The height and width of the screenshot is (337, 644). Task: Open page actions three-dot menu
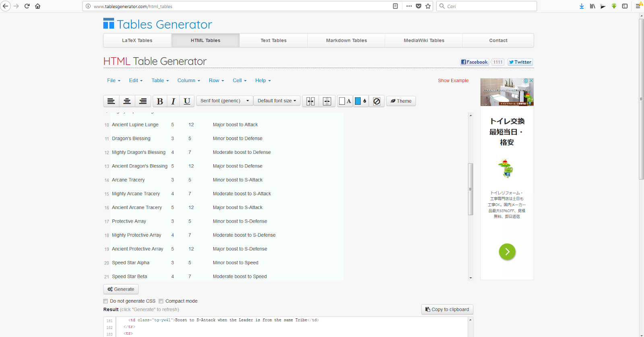pyautogui.click(x=409, y=6)
